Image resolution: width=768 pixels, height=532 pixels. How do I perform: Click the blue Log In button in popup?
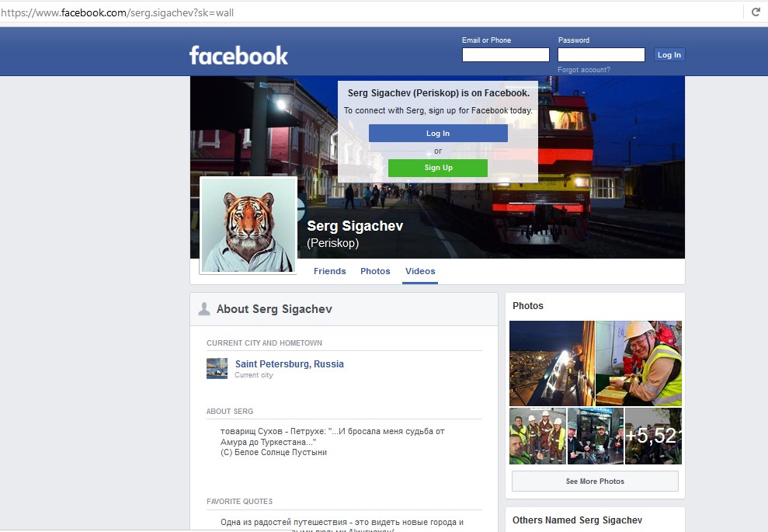point(438,134)
